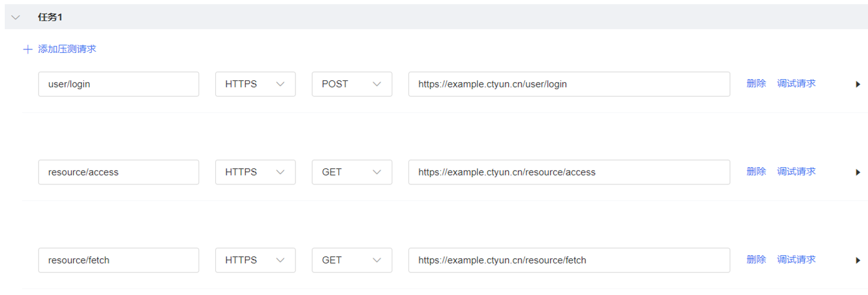Delete the user/login request
Viewport: 868px width, 295px height.
(x=756, y=84)
